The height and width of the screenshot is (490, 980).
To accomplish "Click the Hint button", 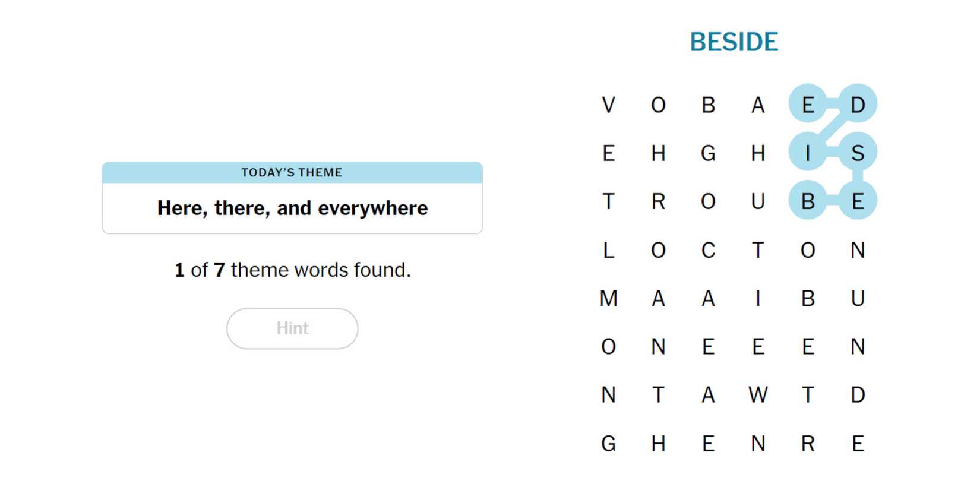I will click(292, 328).
